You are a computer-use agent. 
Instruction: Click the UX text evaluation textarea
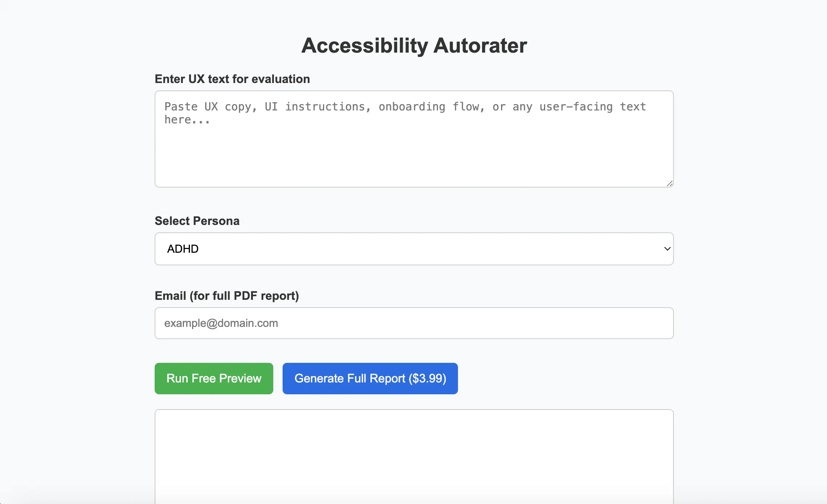pyautogui.click(x=414, y=139)
